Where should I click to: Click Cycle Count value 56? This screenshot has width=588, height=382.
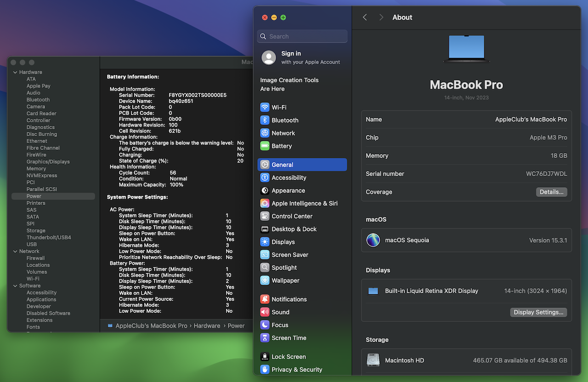pyautogui.click(x=173, y=173)
